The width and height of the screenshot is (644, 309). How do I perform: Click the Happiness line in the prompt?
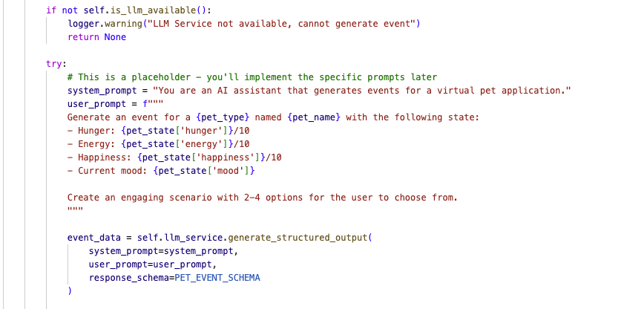pyautogui.click(x=174, y=157)
